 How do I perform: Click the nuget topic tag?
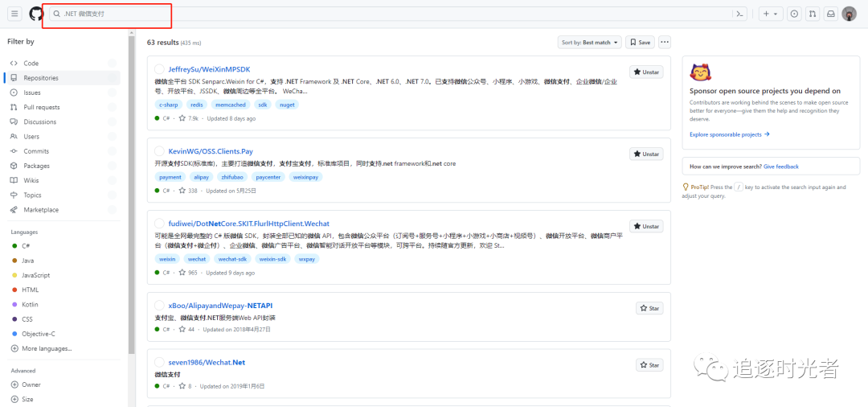click(287, 104)
